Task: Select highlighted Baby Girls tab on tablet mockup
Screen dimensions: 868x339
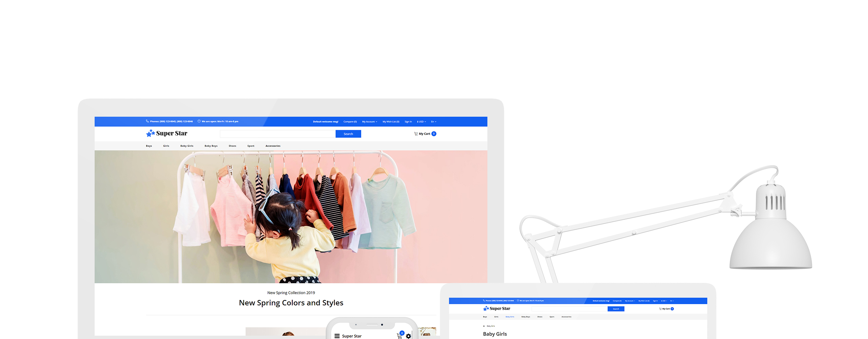Action: 510,317
